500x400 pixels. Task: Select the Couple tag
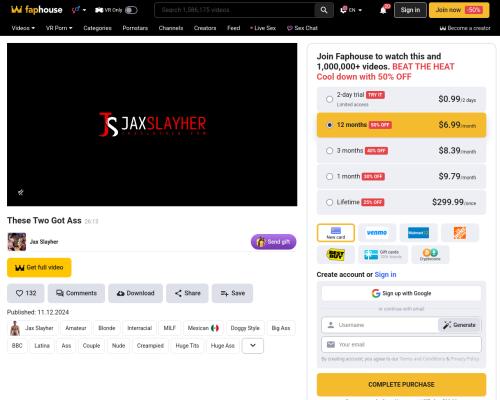91,346
